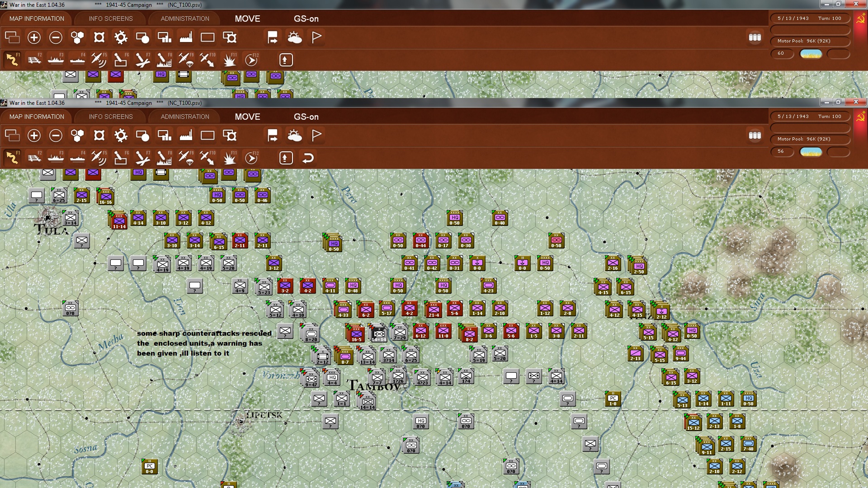Select F4 amphibious mode in front window
The height and width of the screenshot is (488, 868).
pos(78,158)
